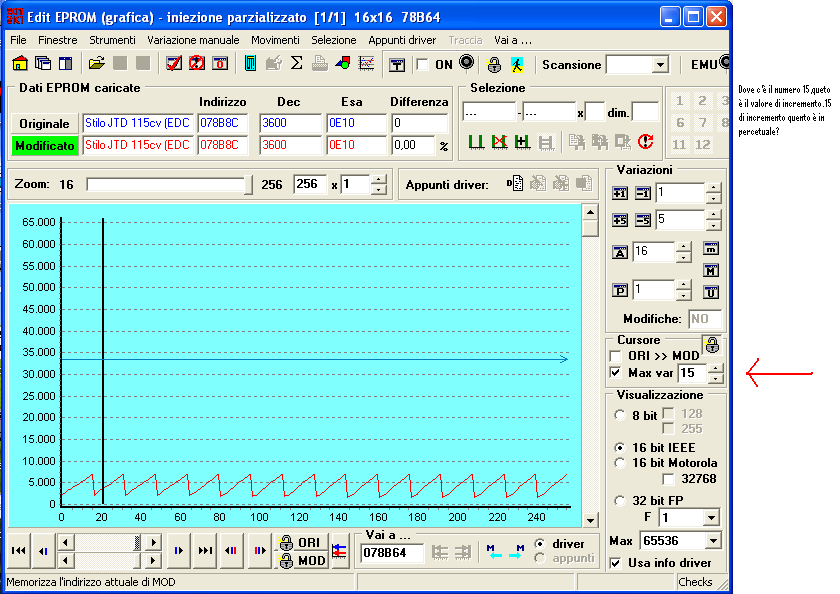This screenshot has width=840, height=594.
Task: Click the open folder toolbar icon
Action: 96,64
